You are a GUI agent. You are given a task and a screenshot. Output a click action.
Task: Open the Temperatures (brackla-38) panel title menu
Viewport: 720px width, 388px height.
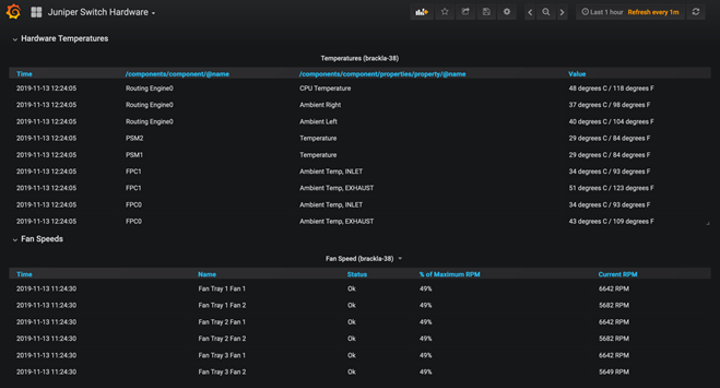pos(360,58)
